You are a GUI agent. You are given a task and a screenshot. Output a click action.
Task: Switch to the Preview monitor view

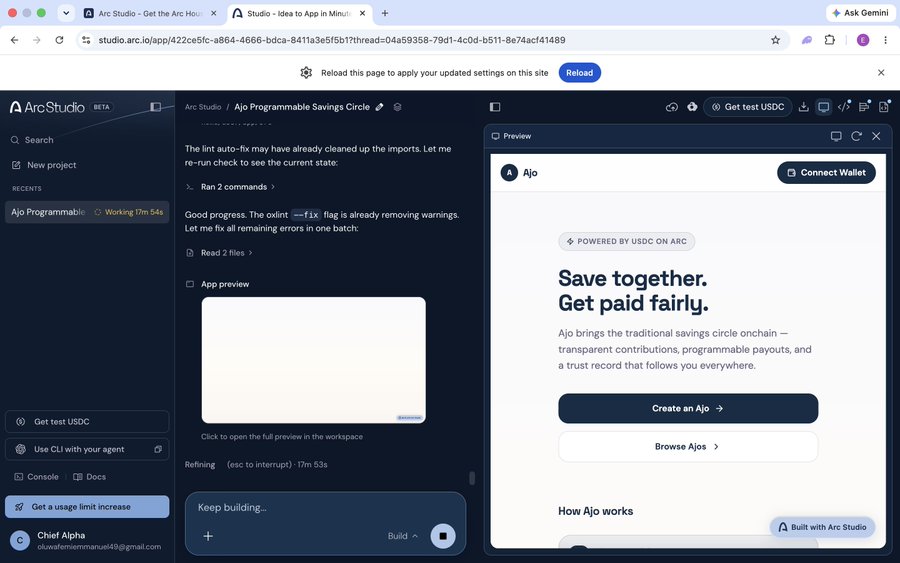pyautogui.click(x=824, y=107)
